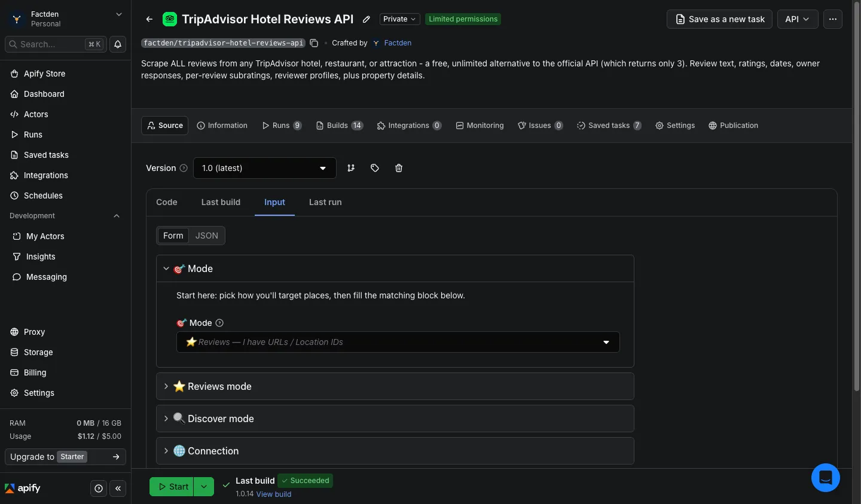
Task: Copy actor ID factden/tripadvisor-hotel-reviews-api
Action: pyautogui.click(x=314, y=43)
